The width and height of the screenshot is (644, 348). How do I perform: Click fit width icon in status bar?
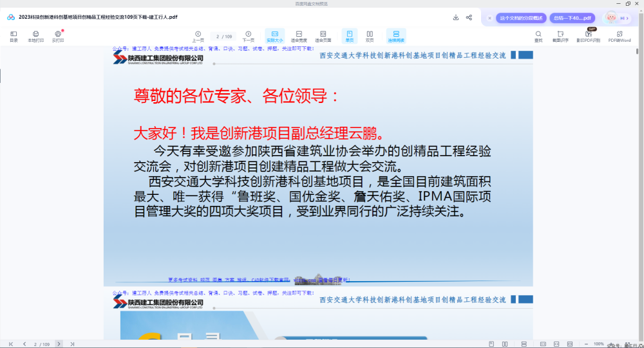[x=556, y=344]
